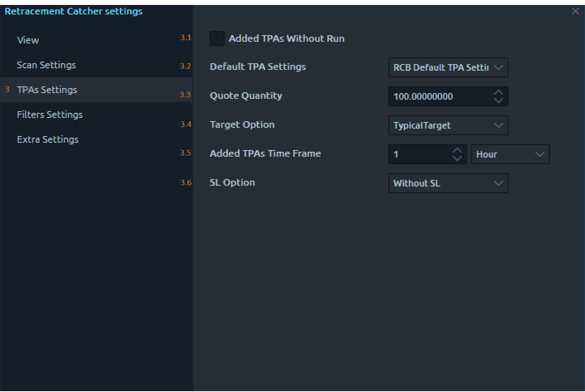Expand the Default TPA Settings dropdown
This screenshot has width=585, height=392.
(441, 67)
